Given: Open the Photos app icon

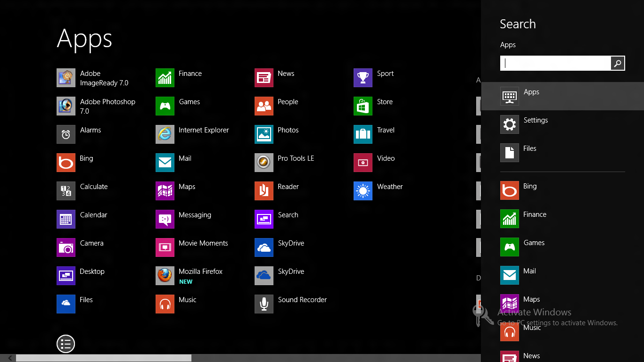Looking at the screenshot, I should 264,134.
